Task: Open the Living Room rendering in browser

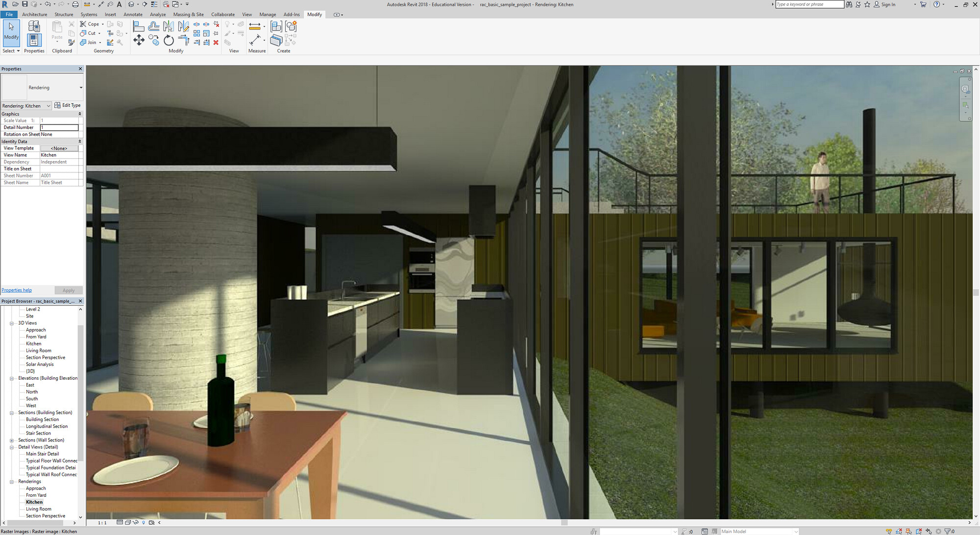Action: point(38,509)
